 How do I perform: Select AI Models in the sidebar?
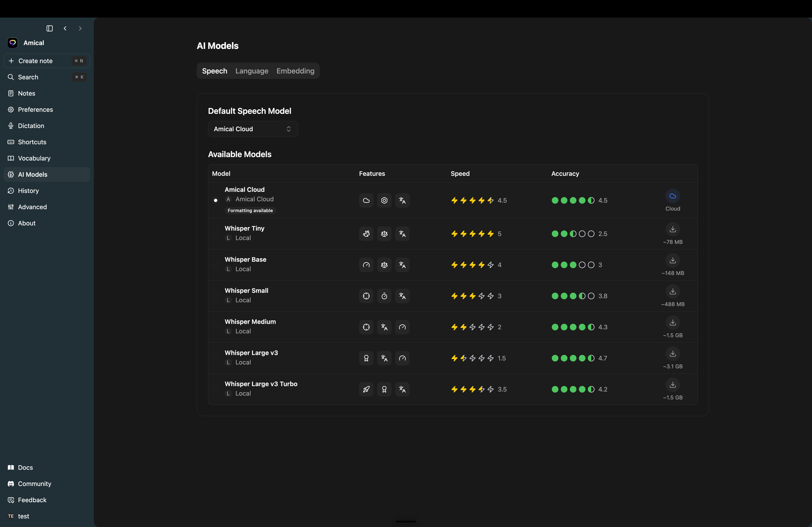coord(47,174)
